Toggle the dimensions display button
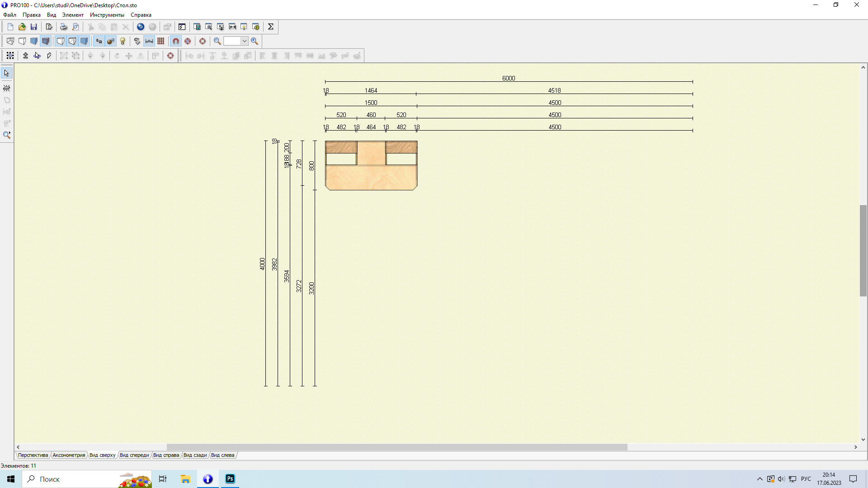The image size is (868, 488). tap(149, 41)
